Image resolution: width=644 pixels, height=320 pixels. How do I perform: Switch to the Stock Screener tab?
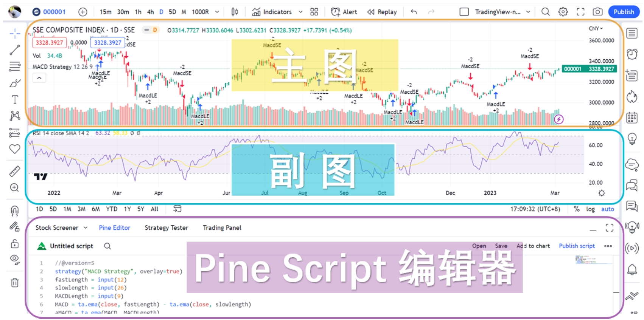coord(57,227)
